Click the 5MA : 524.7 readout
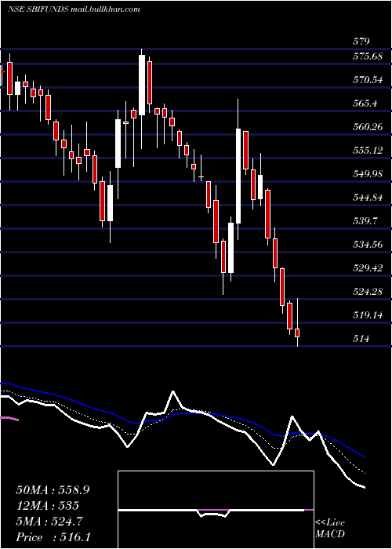 tap(49, 522)
